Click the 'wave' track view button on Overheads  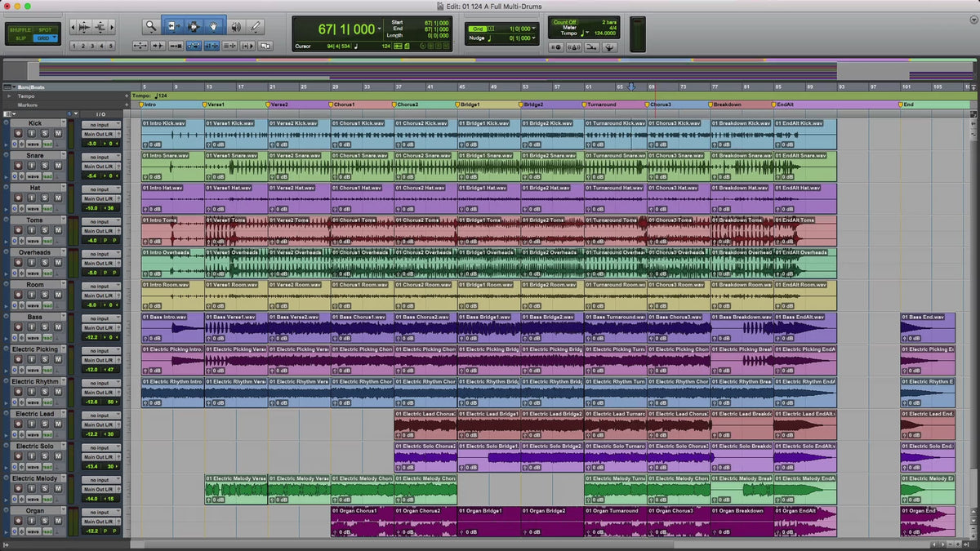tap(33, 273)
